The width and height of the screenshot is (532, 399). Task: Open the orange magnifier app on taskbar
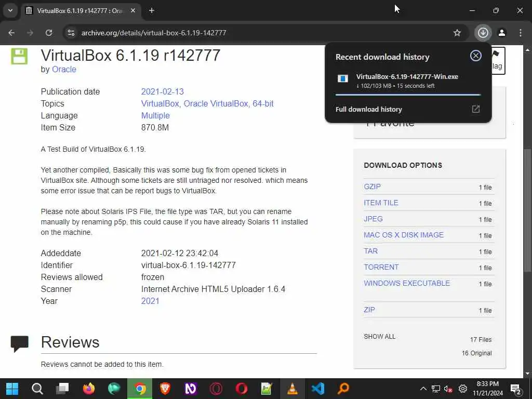[x=343, y=389]
